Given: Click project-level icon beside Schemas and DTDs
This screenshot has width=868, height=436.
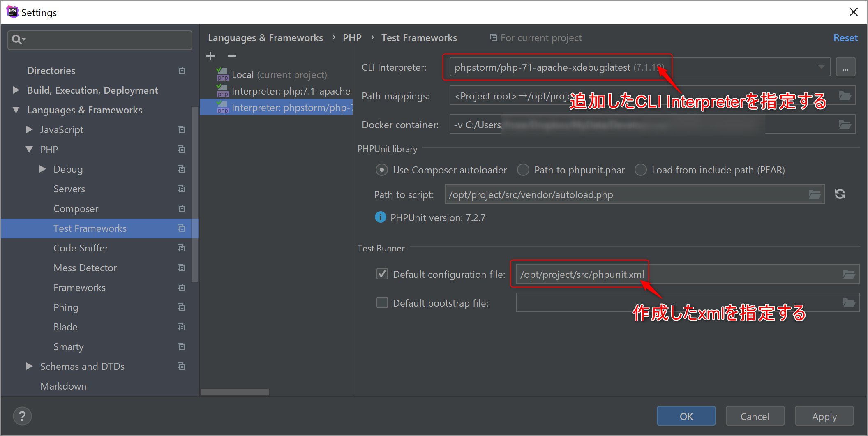Looking at the screenshot, I should tap(181, 366).
